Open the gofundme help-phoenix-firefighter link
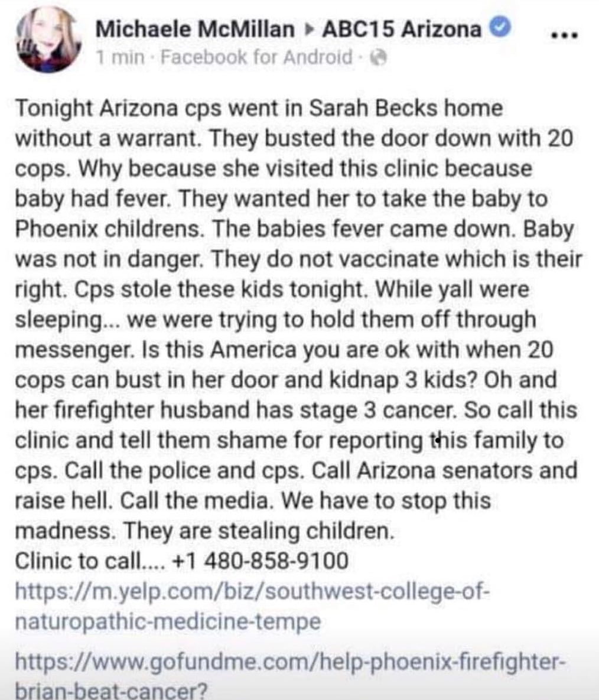The image size is (599, 700). tap(291, 661)
